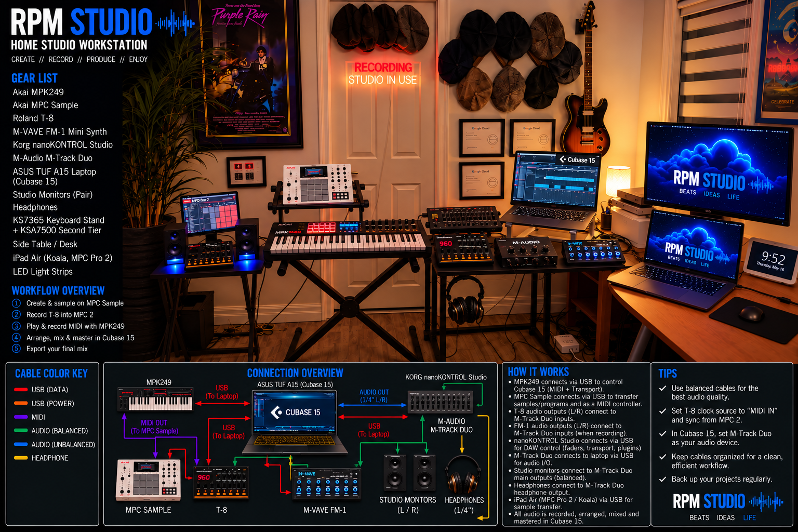The width and height of the screenshot is (798, 532).
Task: Click the T-8 drum machine image in diagram
Action: [221, 483]
